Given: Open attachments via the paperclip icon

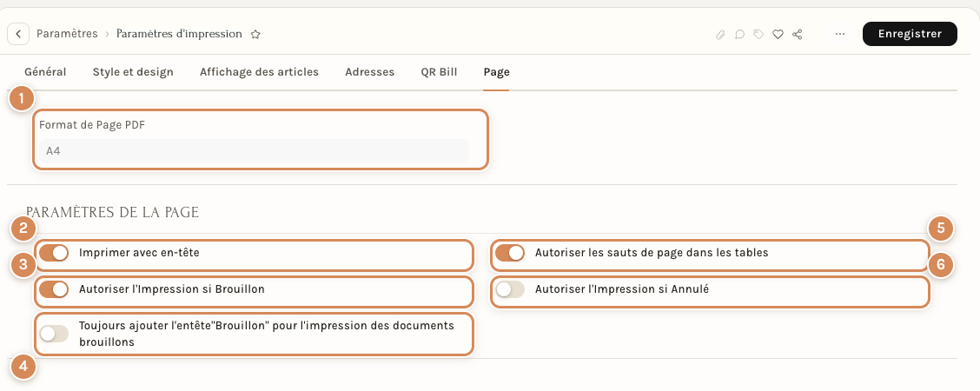Looking at the screenshot, I should 720,35.
